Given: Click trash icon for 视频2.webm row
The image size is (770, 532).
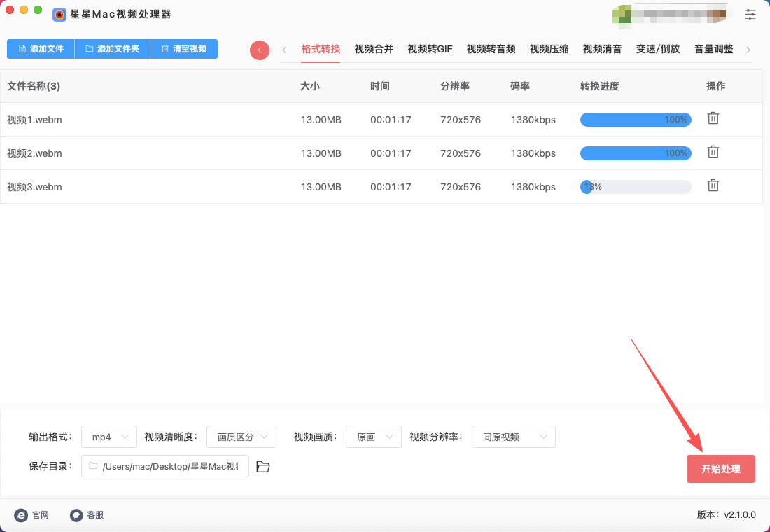Looking at the screenshot, I should 713,152.
